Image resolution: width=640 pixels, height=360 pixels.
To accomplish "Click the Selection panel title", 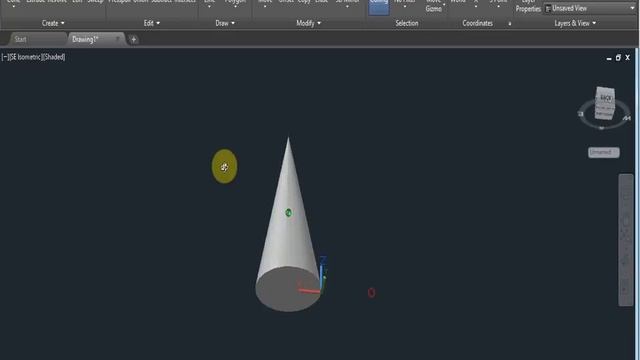I will pos(407,23).
